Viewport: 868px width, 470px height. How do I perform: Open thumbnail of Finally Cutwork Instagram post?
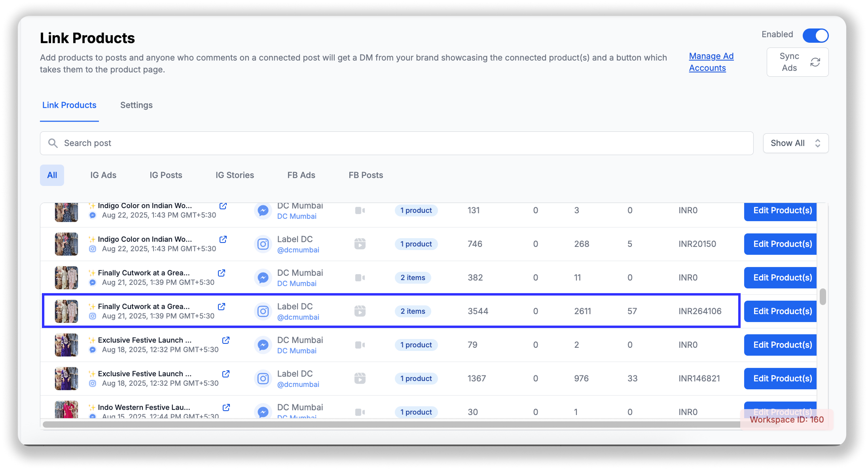pyautogui.click(x=66, y=311)
